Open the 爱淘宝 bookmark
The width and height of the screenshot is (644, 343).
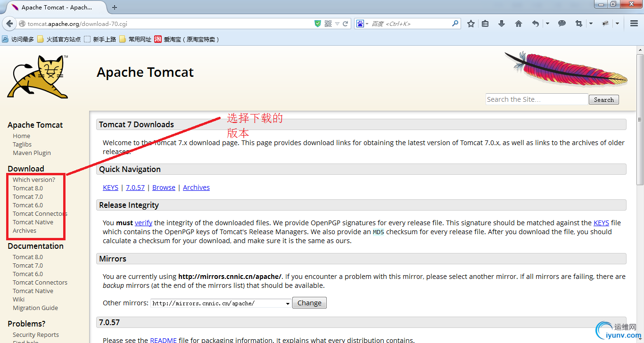[187, 40]
